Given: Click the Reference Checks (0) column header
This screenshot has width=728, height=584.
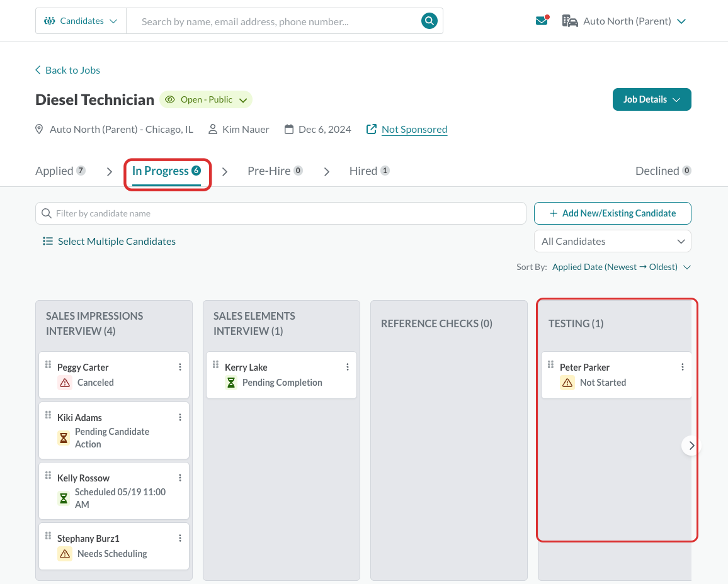Looking at the screenshot, I should click(x=436, y=323).
